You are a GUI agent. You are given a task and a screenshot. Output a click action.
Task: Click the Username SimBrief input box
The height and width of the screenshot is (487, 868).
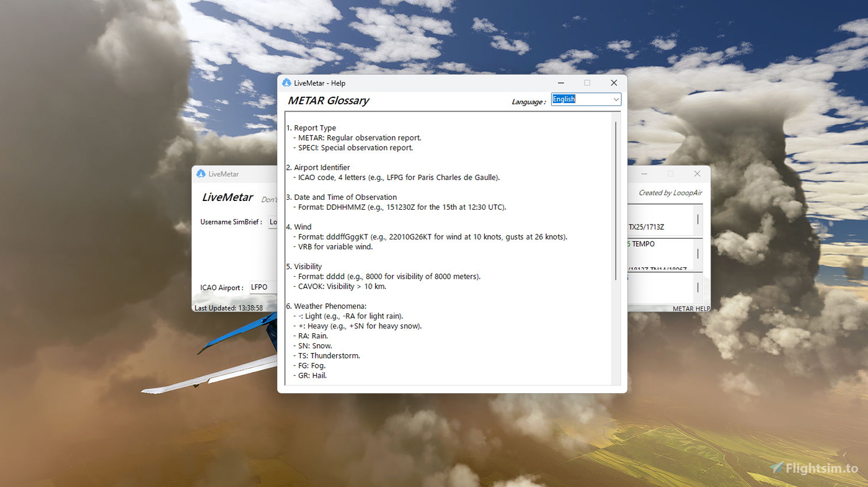pyautogui.click(x=274, y=221)
